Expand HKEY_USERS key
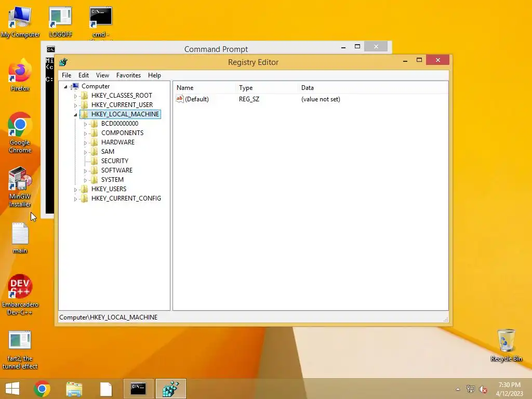 tap(75, 190)
